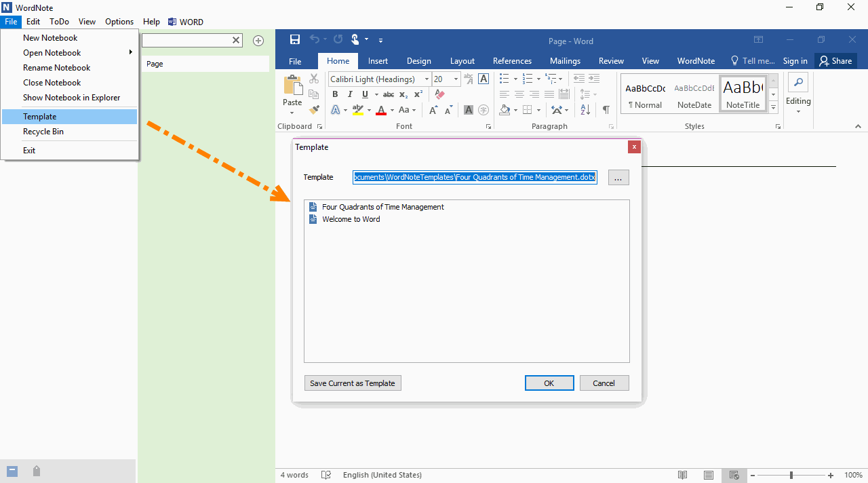The image size is (868, 483).
Task: Save the Word document with the floppy icon
Action: pyautogui.click(x=295, y=40)
